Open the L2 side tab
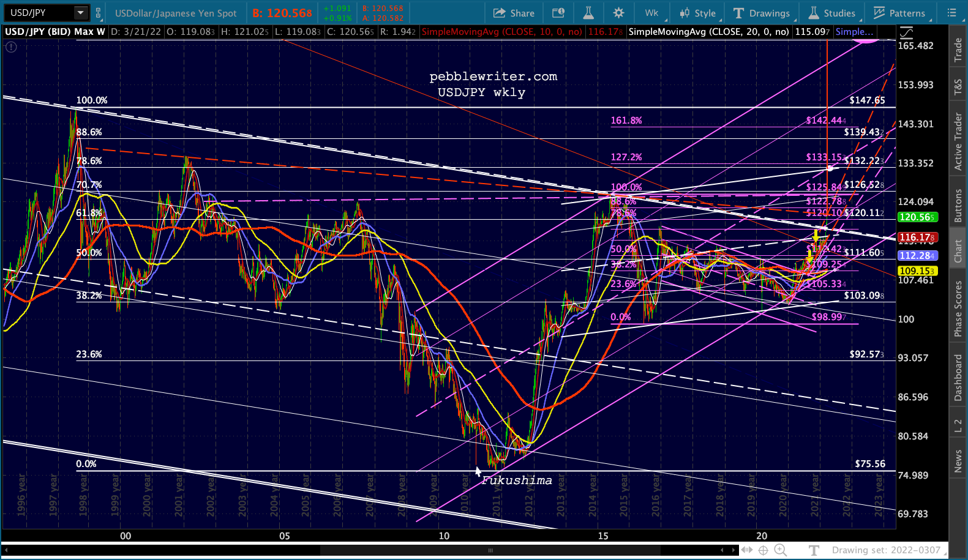The height and width of the screenshot is (560, 968). [x=958, y=425]
